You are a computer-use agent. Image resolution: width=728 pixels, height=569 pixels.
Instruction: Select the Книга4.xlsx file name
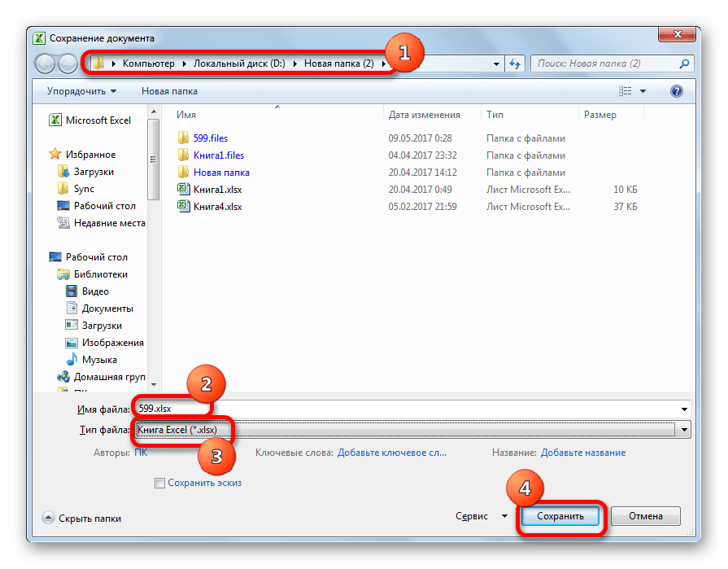coord(218,207)
